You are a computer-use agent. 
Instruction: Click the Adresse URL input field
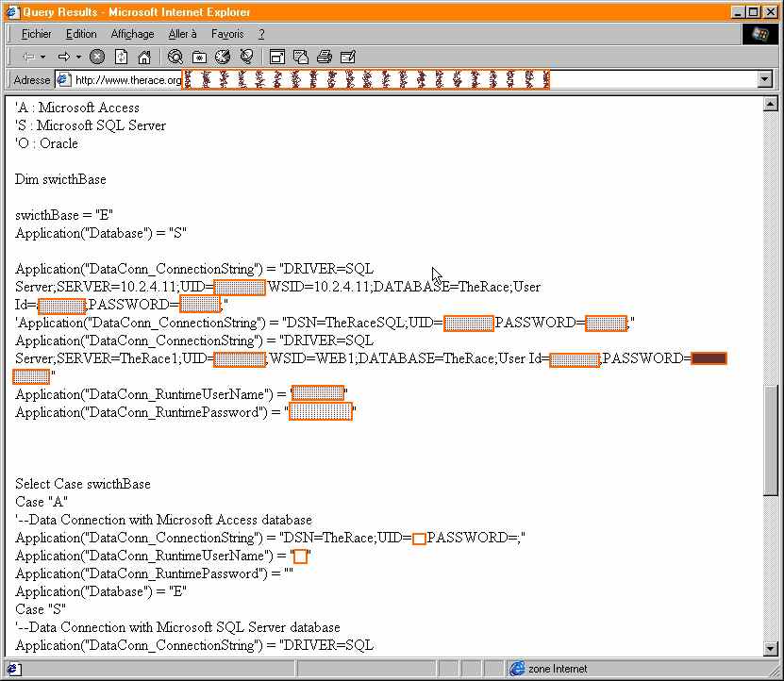[x=406, y=79]
